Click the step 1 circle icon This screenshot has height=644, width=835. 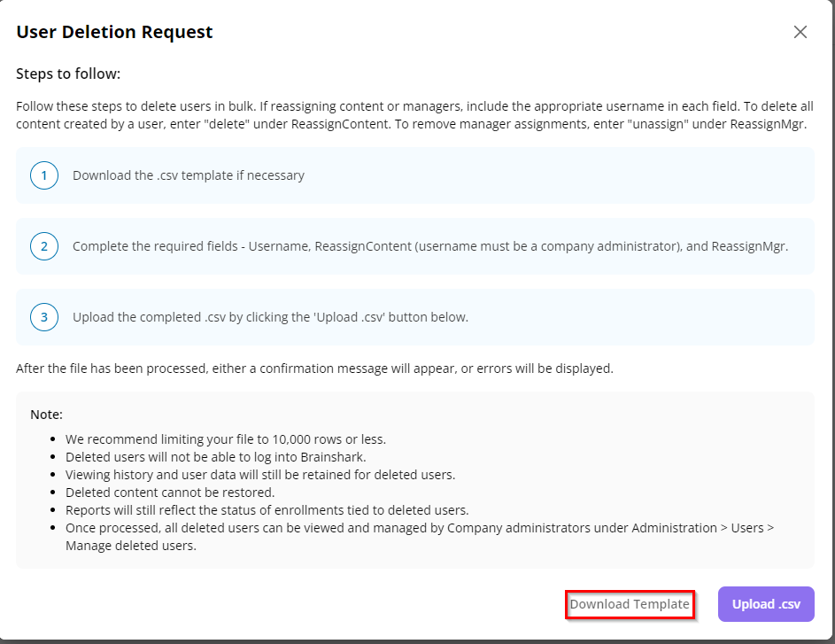[x=44, y=175]
